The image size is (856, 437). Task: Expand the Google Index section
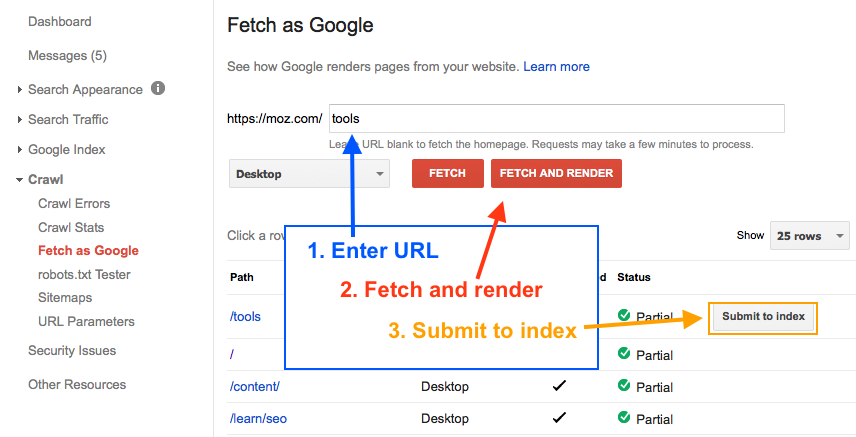coord(20,150)
